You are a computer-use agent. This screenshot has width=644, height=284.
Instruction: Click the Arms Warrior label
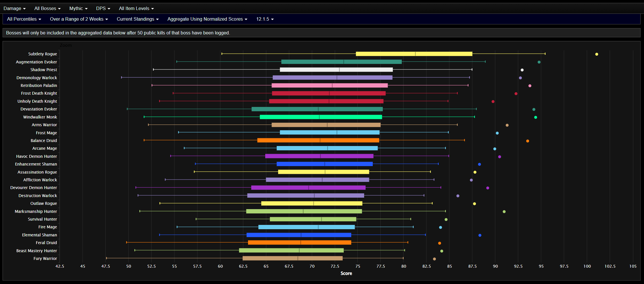tap(44, 125)
